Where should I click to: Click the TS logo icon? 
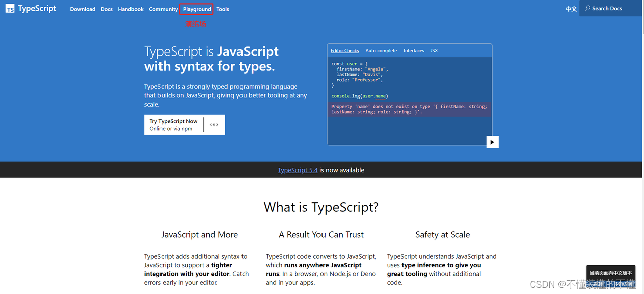click(10, 9)
